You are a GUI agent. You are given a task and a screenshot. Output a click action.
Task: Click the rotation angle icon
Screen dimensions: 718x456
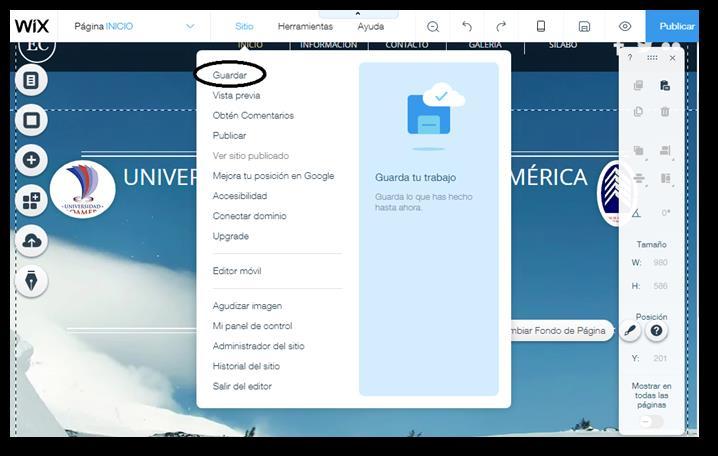[x=636, y=213]
